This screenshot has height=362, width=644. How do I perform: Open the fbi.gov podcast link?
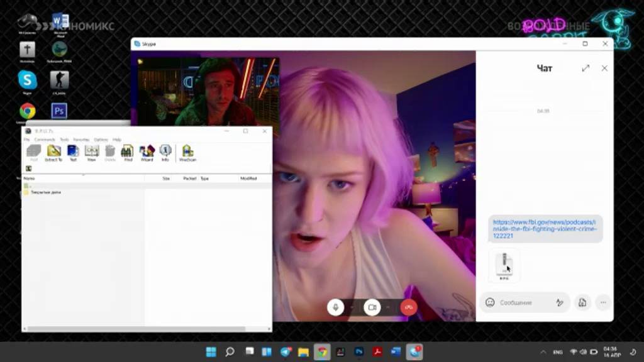545,229
